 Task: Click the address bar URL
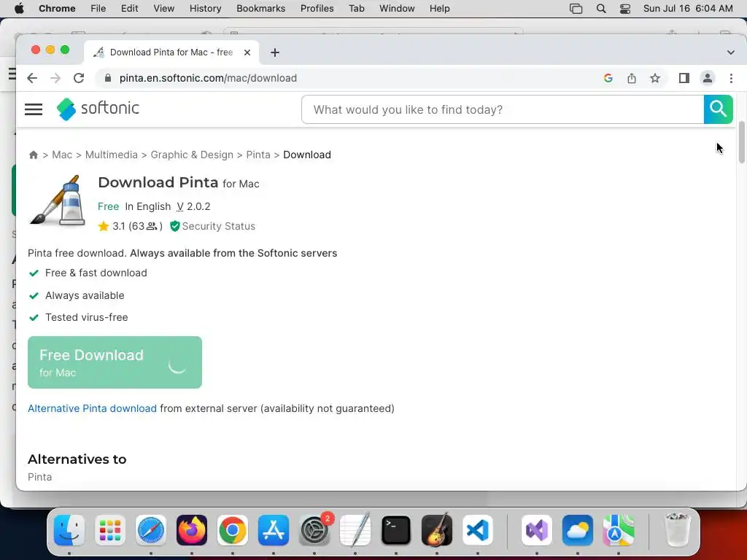point(208,78)
